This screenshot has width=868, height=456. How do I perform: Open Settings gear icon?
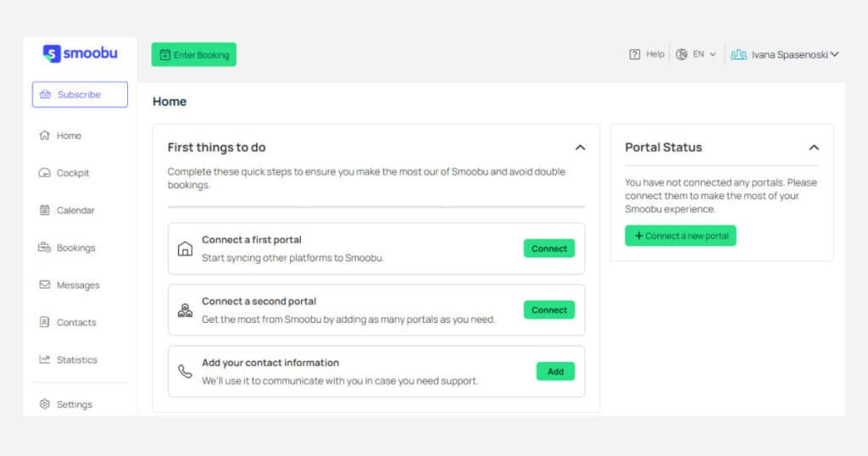pos(44,404)
